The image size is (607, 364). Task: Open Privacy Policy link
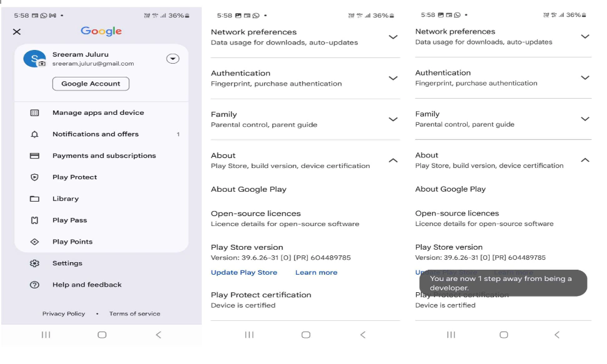pos(64,313)
